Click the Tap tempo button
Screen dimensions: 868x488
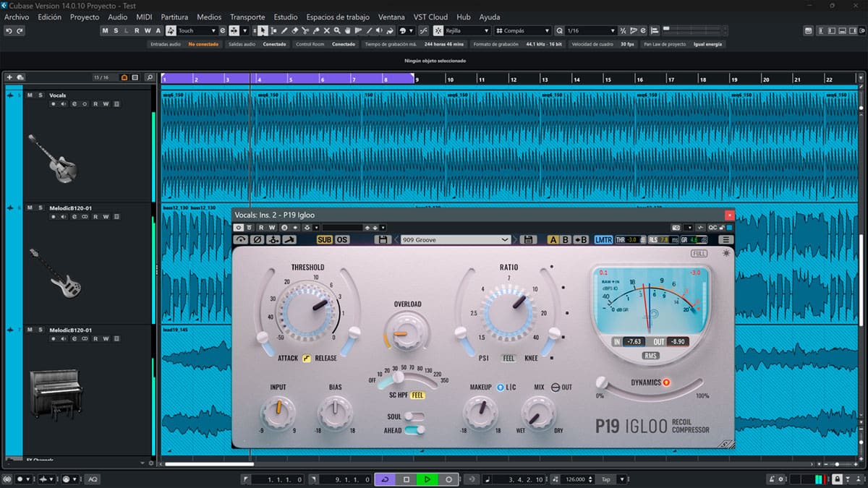click(x=605, y=479)
